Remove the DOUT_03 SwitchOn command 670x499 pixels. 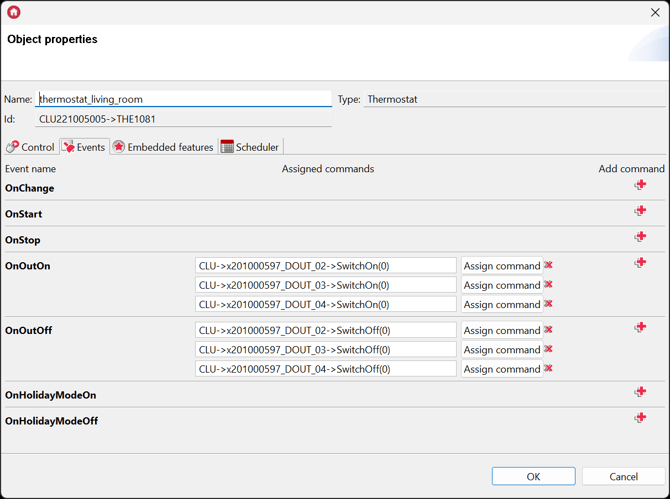(548, 285)
